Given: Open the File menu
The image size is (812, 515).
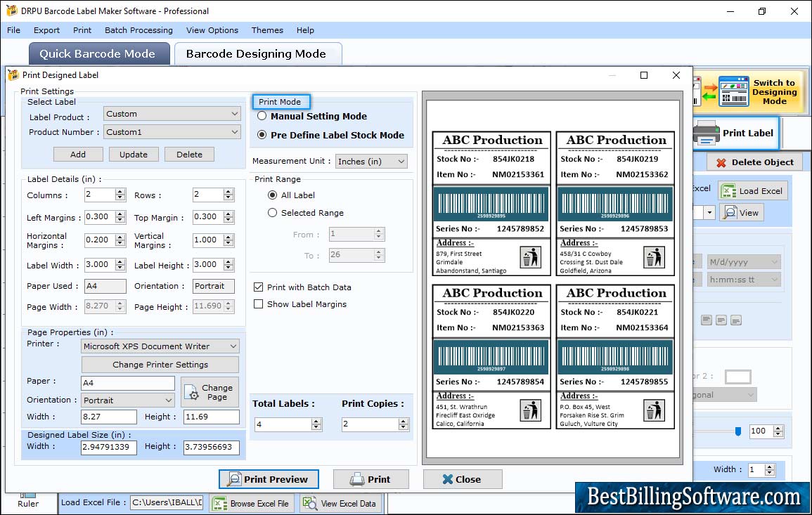Looking at the screenshot, I should tap(13, 30).
